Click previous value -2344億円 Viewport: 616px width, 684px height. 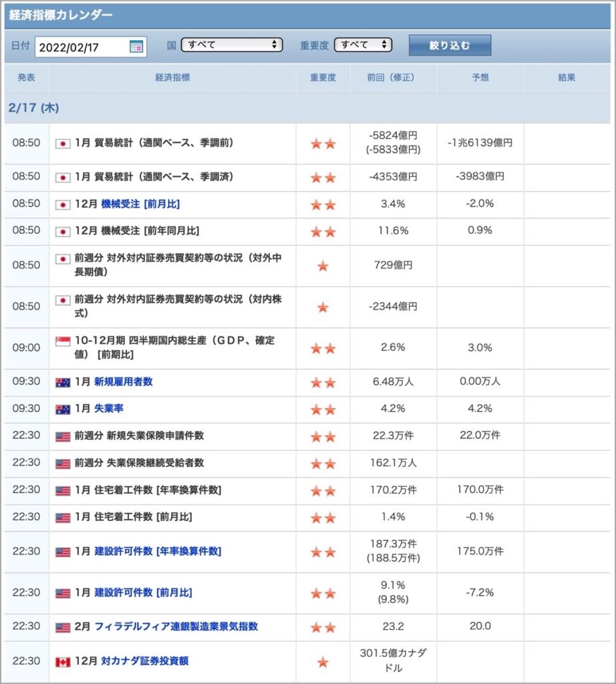[x=393, y=307]
